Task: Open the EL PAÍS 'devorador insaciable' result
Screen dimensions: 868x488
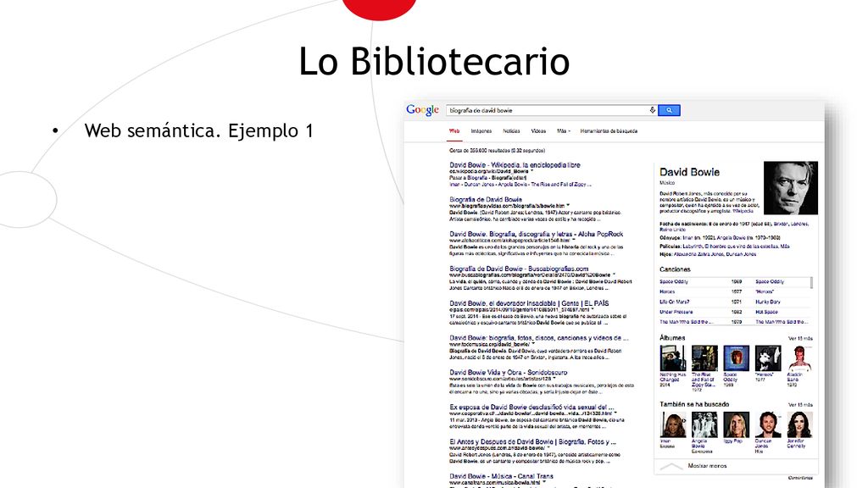Action: (529, 303)
